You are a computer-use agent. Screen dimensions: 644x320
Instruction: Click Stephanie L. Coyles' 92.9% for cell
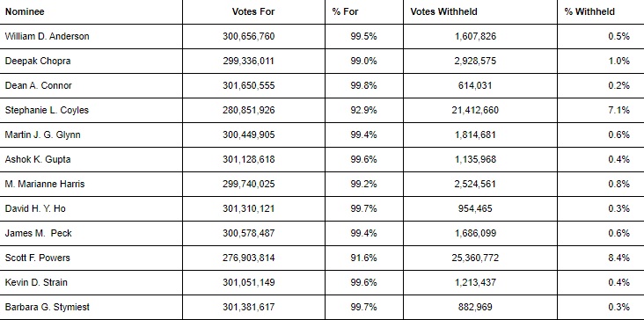[363, 111]
